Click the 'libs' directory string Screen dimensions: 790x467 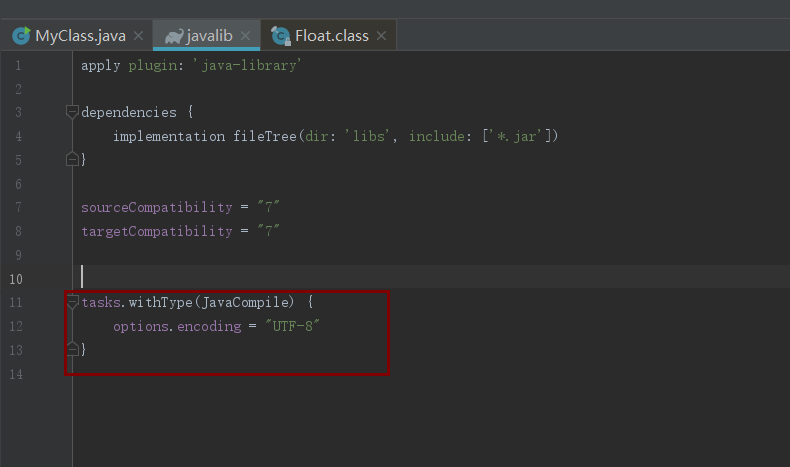point(367,136)
